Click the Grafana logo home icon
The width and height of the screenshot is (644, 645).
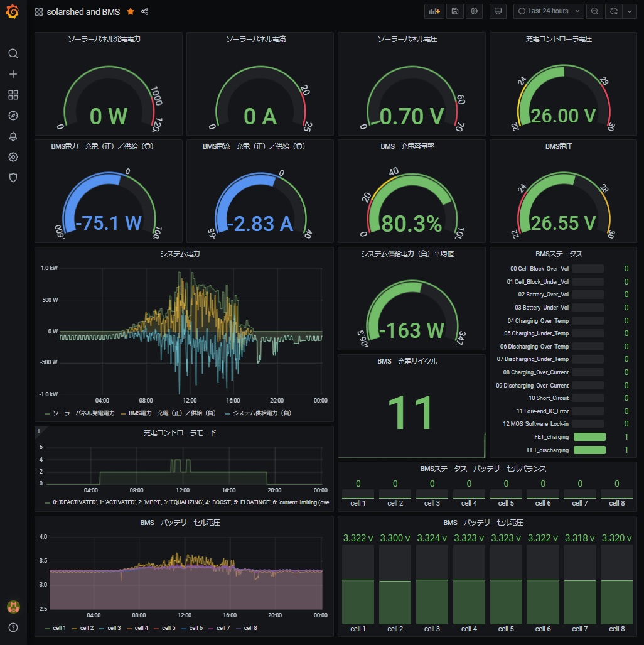(x=13, y=11)
